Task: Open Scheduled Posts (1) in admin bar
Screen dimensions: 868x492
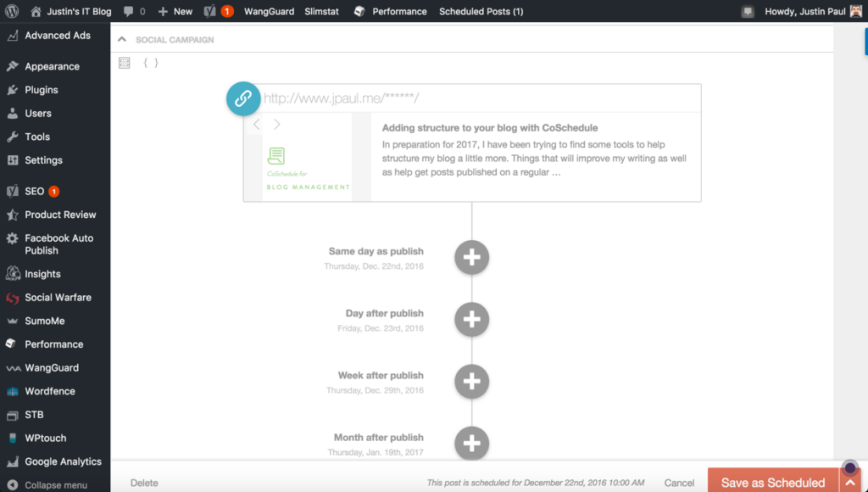Action: click(481, 11)
